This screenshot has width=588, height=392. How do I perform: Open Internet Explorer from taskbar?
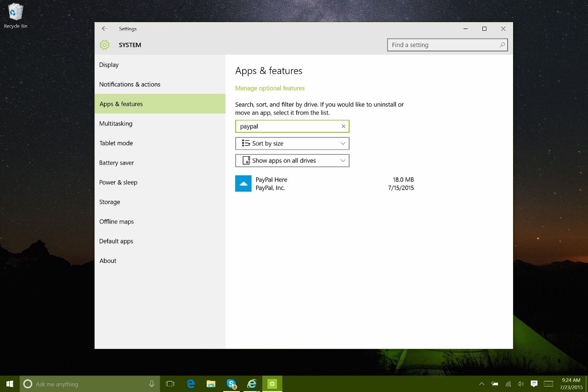pos(252,384)
